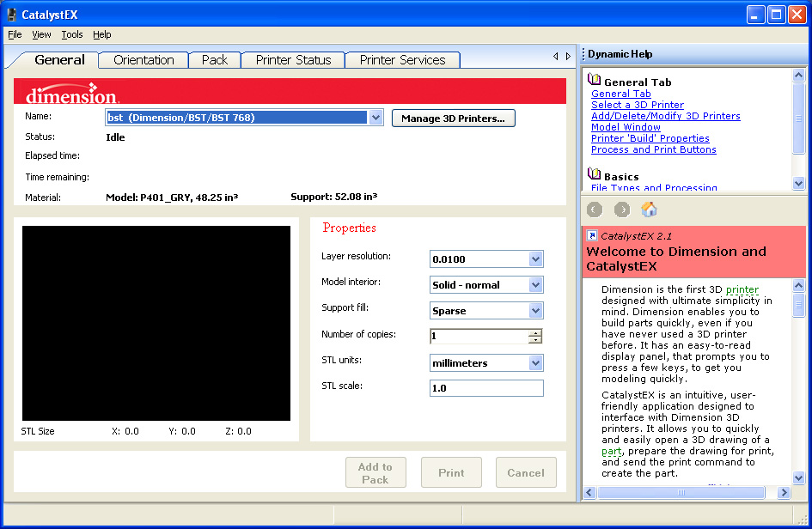Click 'Support: 52.08 in³' text

tap(334, 197)
